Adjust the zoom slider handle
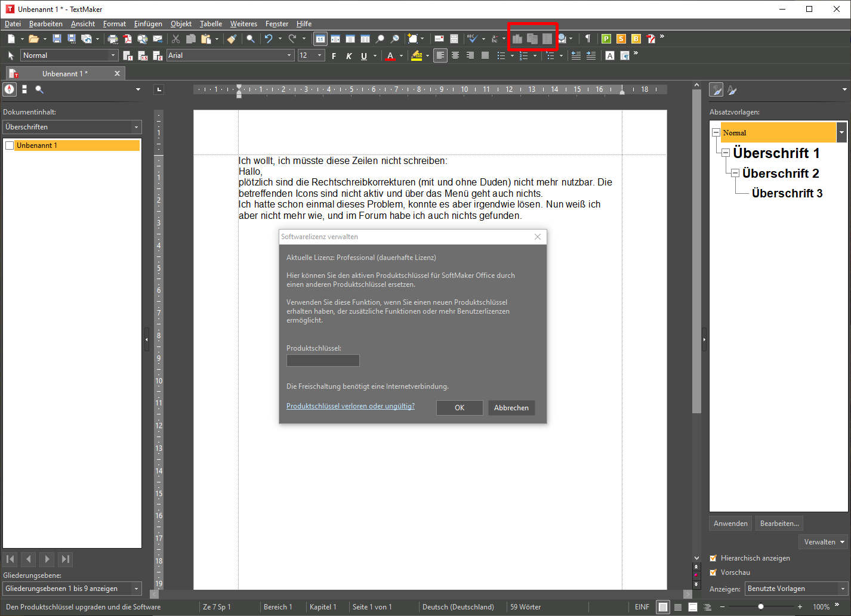The height and width of the screenshot is (616, 851). pyautogui.click(x=760, y=607)
